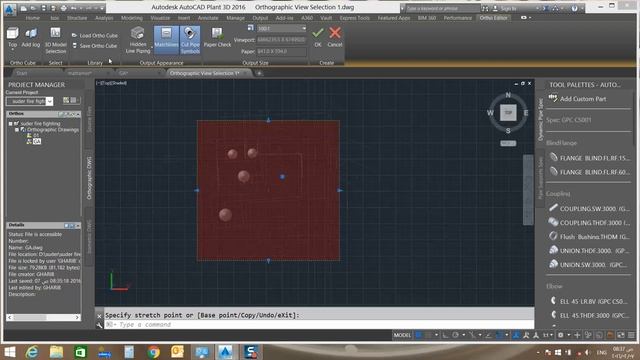Toggle grid display in status bar
The image size is (640, 360).
[418, 335]
